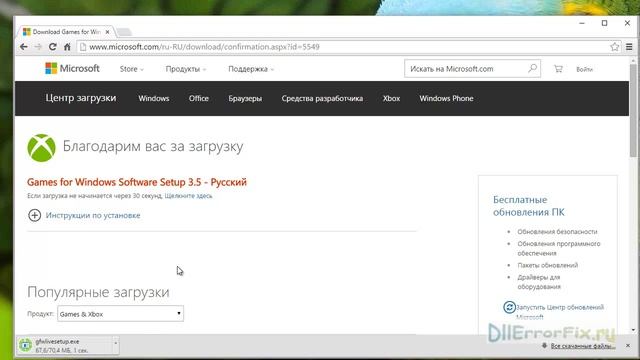Click the scrollbar down arrow
The image size is (640, 360).
[x=633, y=330]
